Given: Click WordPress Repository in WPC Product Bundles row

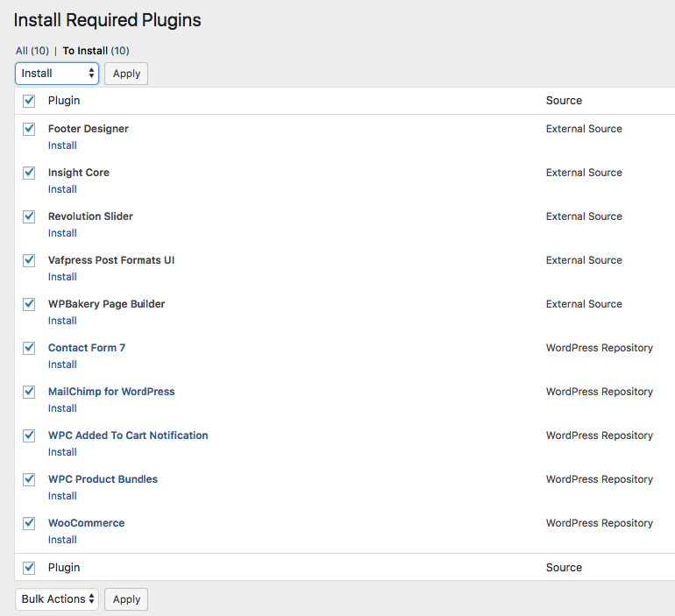Looking at the screenshot, I should tap(600, 480).
